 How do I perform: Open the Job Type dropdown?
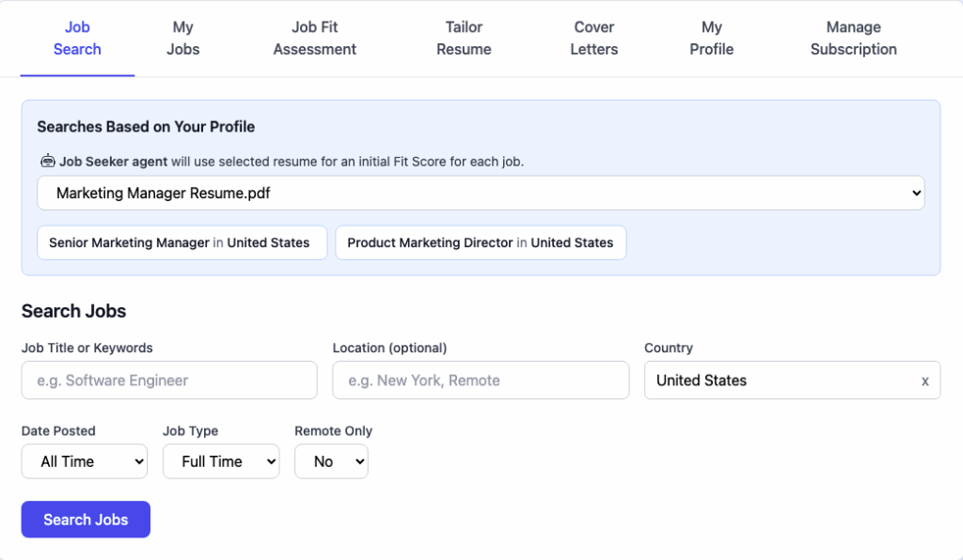point(221,461)
